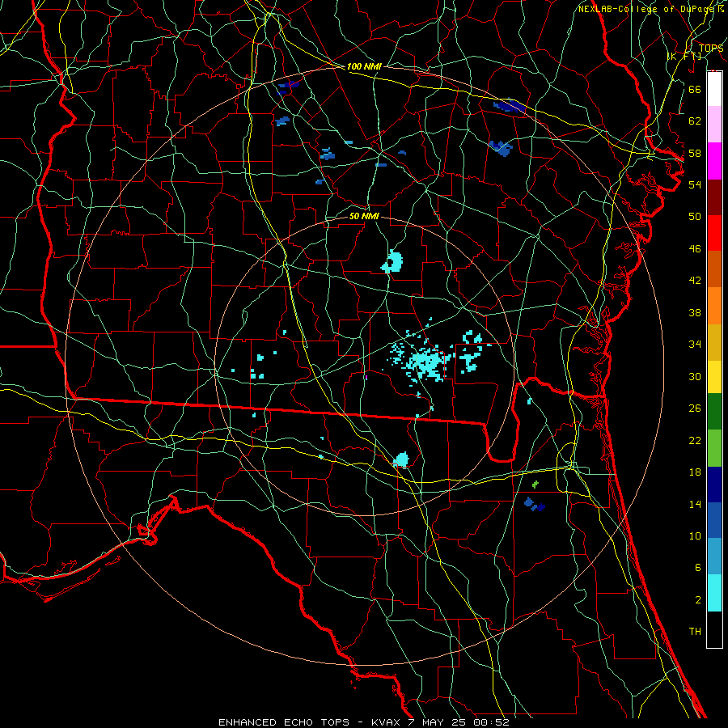Select the navy blue legend swatch
The height and width of the screenshot is (728, 728).
(714, 485)
